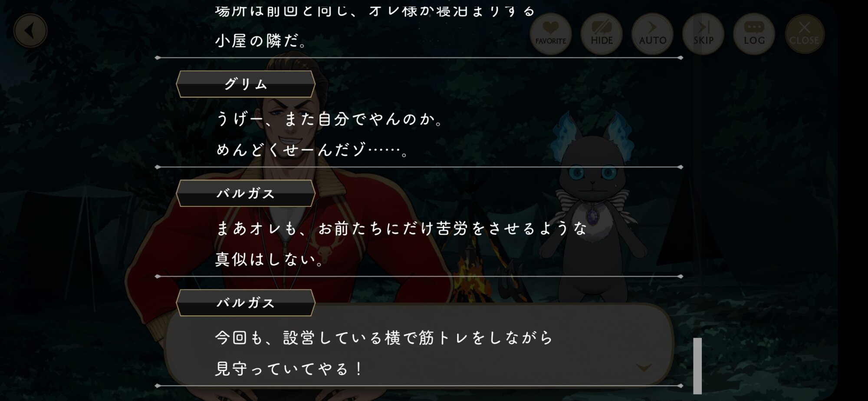Tap the line 見守っていてやる！
This screenshot has height=401, width=868.
click(289, 369)
